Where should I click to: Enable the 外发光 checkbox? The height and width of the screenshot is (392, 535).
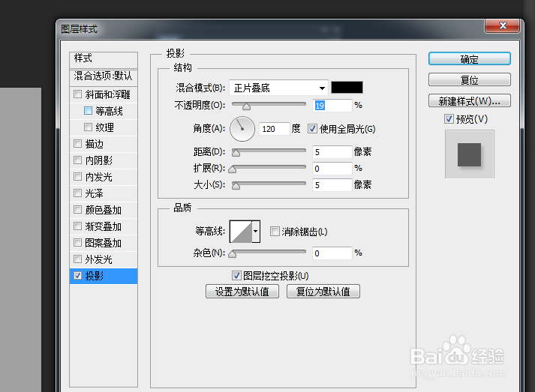pos(78,259)
